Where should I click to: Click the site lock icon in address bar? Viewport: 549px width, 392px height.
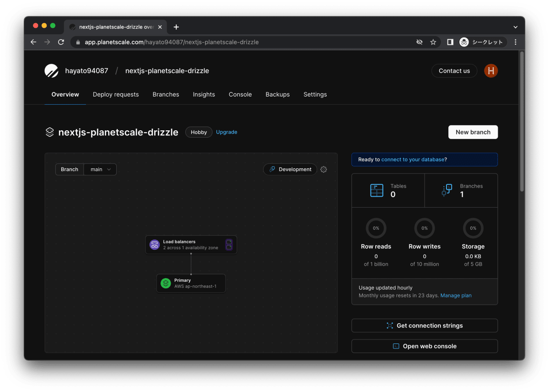(x=78, y=42)
